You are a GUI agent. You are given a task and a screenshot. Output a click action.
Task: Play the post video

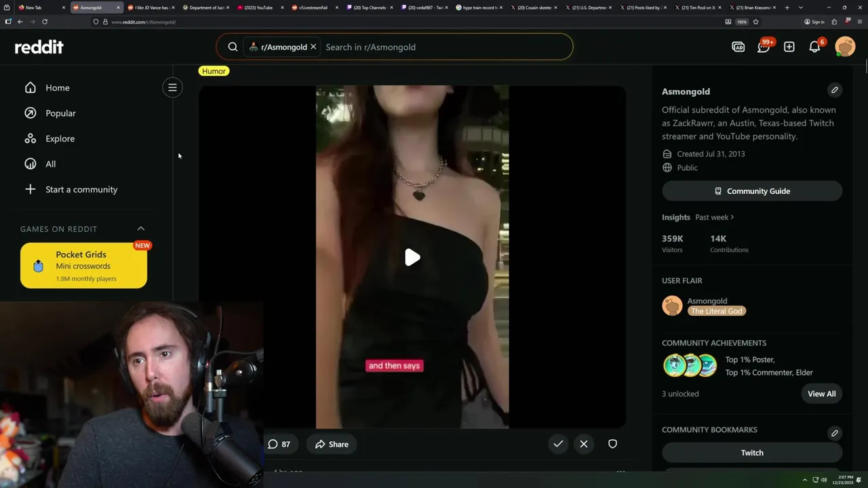click(x=412, y=257)
